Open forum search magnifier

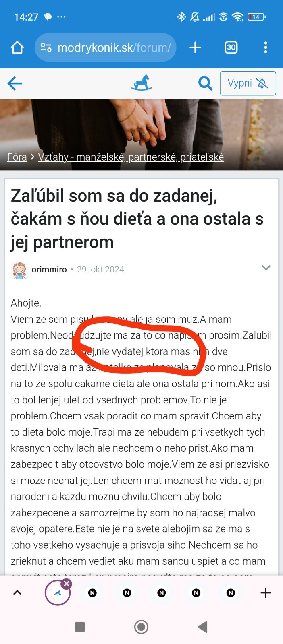205,83
